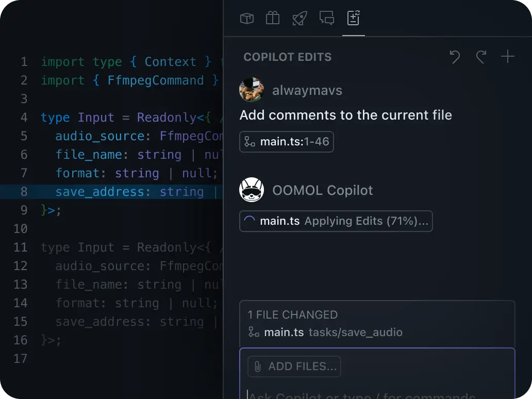The image size is (532, 399).
Task: Expand the 1 FILE CHANGED section
Action: pos(292,314)
